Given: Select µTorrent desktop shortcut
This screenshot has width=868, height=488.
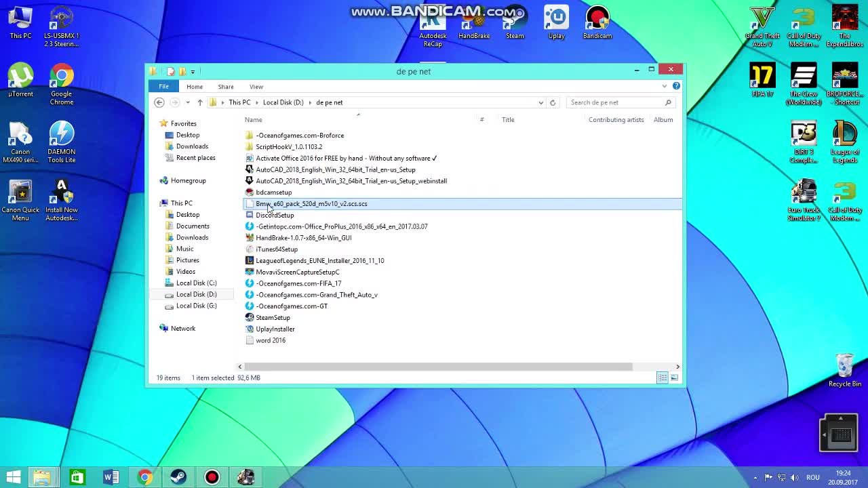Looking at the screenshot, I should pos(20,81).
